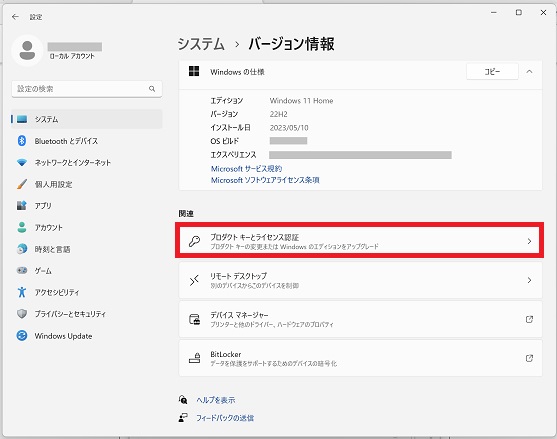Click the システム breadcrumb link

(x=201, y=44)
